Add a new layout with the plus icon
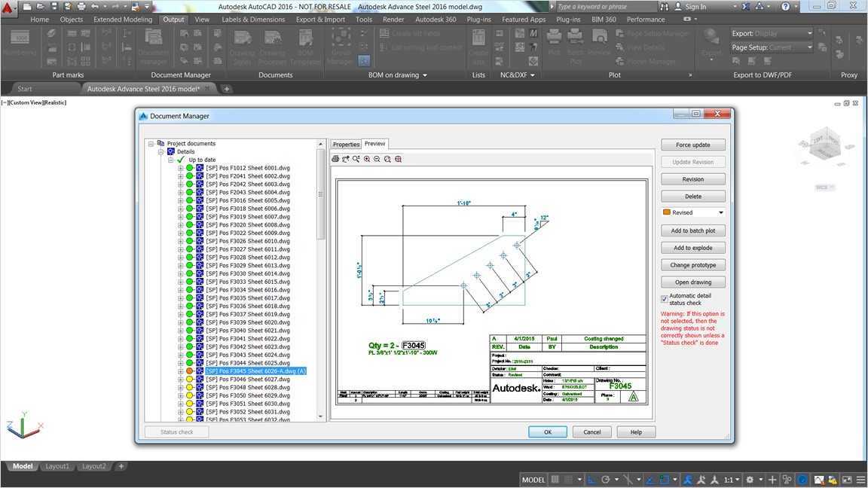868x488 pixels. [x=121, y=466]
